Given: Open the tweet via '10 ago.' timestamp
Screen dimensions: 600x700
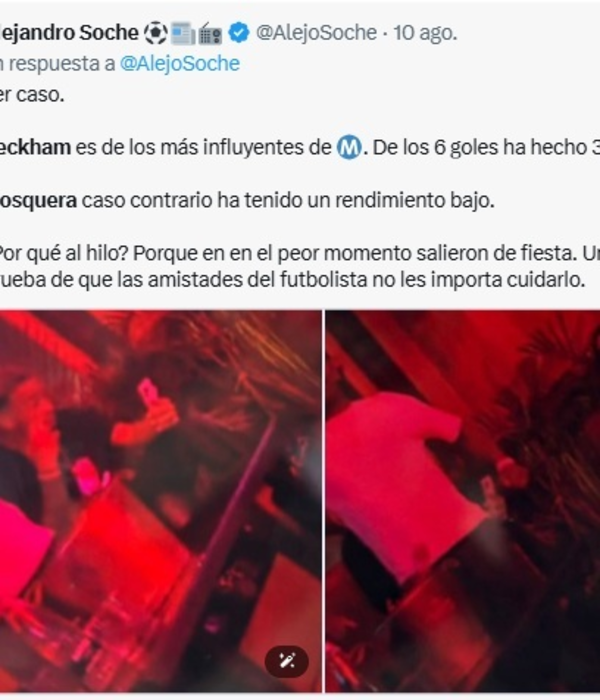Looking at the screenshot, I should click(425, 33).
